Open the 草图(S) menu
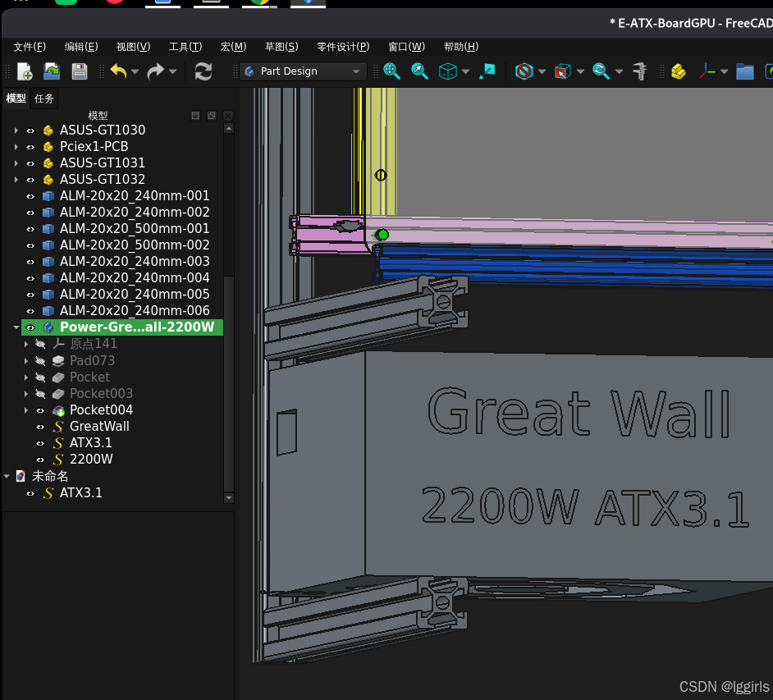Image resolution: width=773 pixels, height=700 pixels. click(281, 47)
